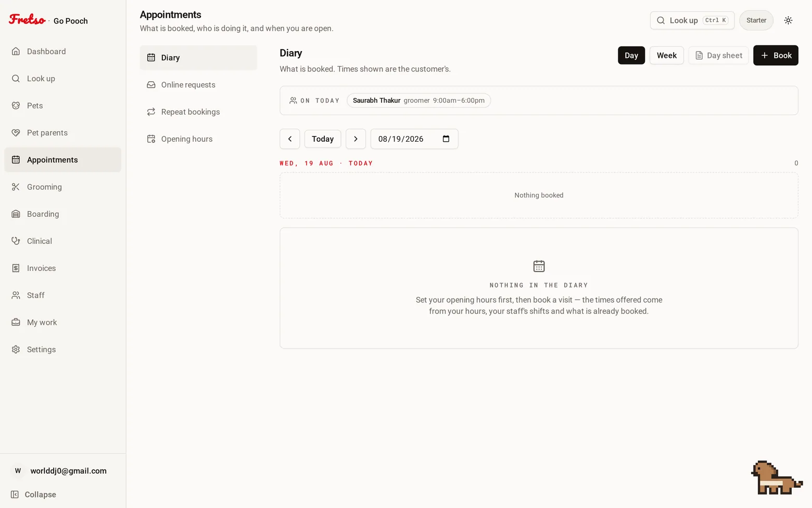Click the Staff people icon

pyautogui.click(x=16, y=295)
